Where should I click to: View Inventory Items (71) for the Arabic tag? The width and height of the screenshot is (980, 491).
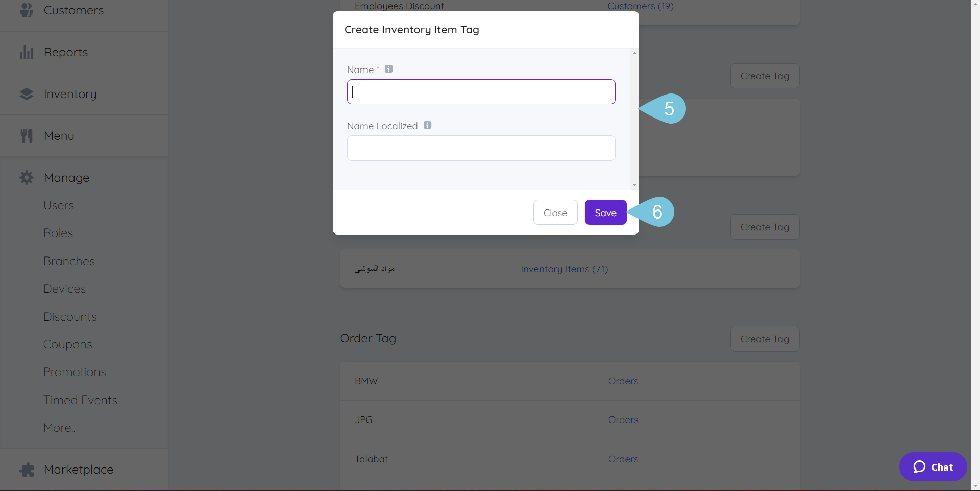(x=564, y=269)
